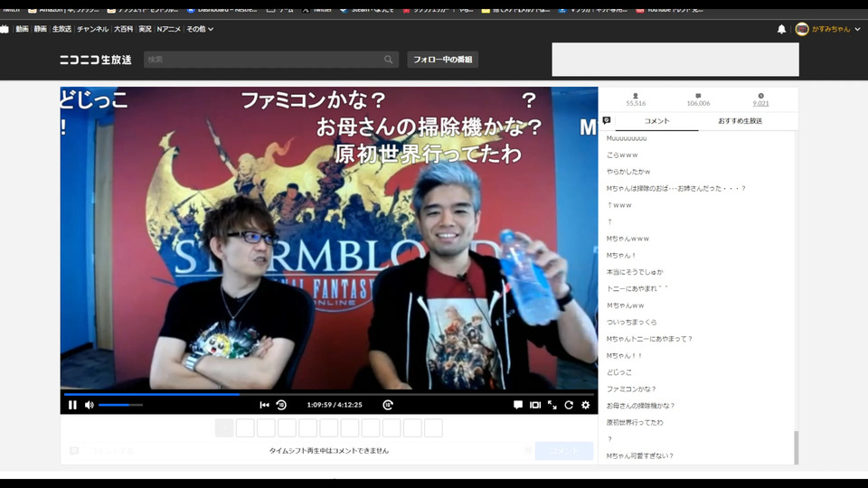
Task: Click the disabled コメント submit button
Action: (564, 451)
